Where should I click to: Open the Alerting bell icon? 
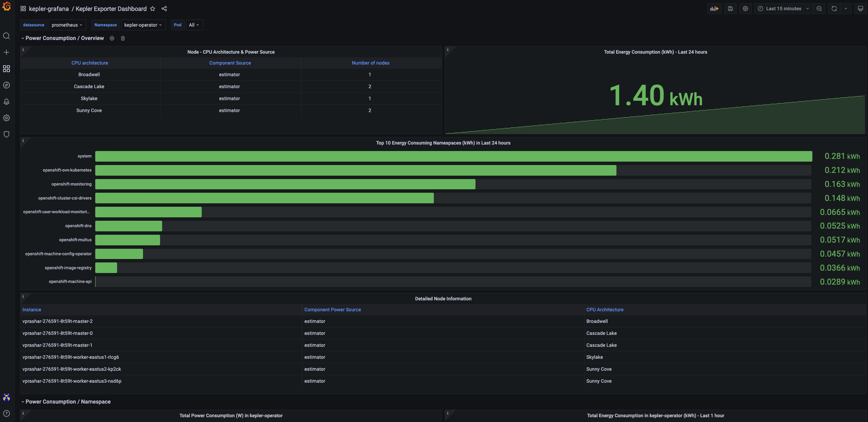[x=6, y=101]
